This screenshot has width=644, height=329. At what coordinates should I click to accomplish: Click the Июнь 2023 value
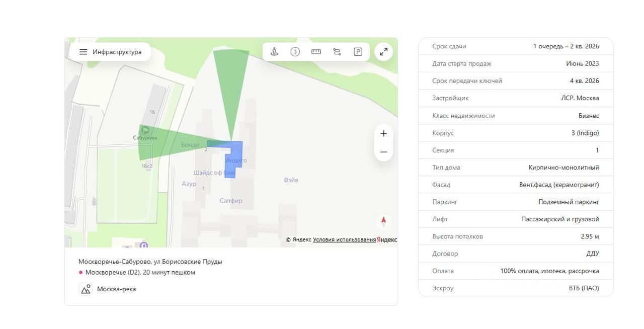click(583, 64)
